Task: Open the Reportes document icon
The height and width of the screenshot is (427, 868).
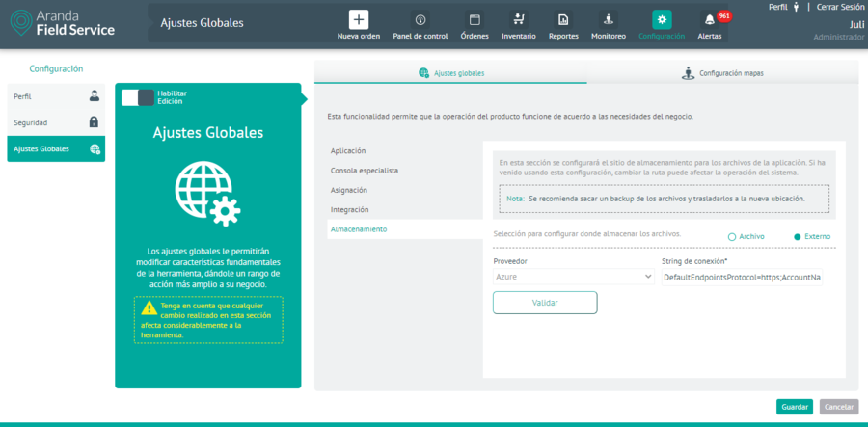Action: 563,20
